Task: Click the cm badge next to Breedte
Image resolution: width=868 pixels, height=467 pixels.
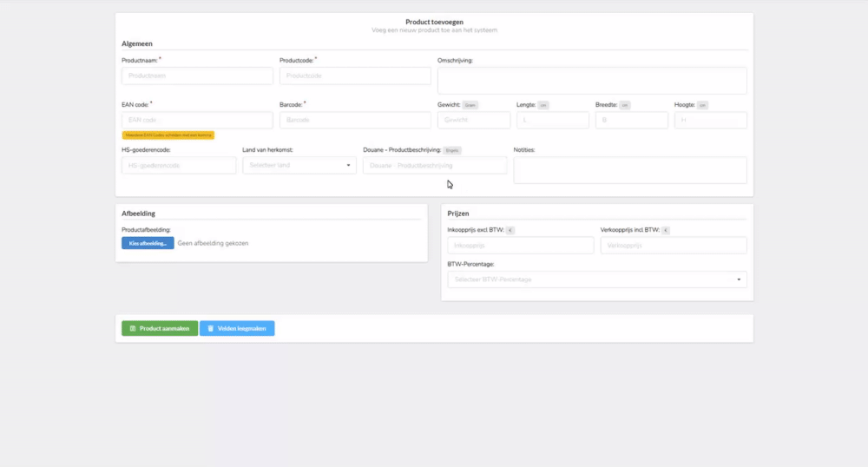Action: coord(624,105)
